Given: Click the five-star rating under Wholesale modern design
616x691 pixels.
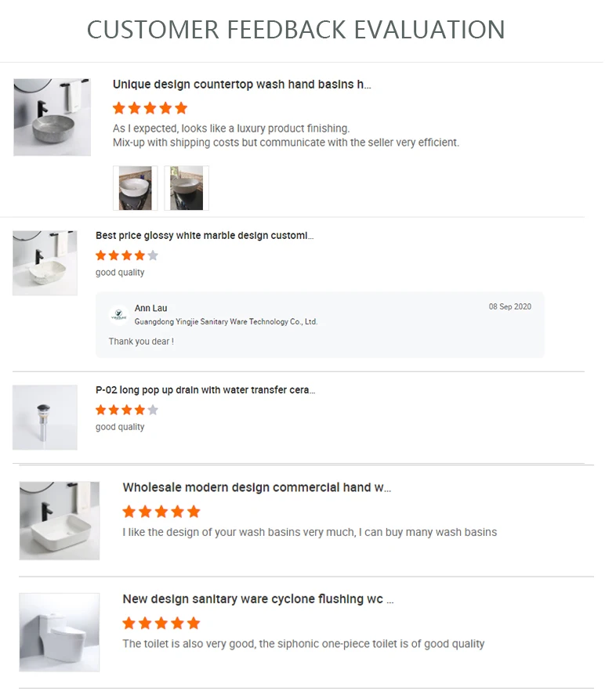Looking at the screenshot, I should tap(161, 512).
